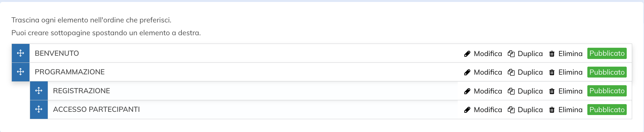Screen dimensions: 644x132
Task: Toggle Pubblicato for ACCESSO PARTECIPANTI
Action: coord(607,110)
